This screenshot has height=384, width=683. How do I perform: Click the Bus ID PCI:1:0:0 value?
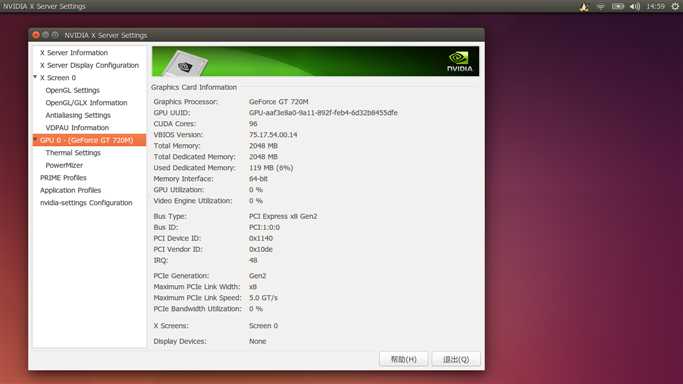click(264, 227)
